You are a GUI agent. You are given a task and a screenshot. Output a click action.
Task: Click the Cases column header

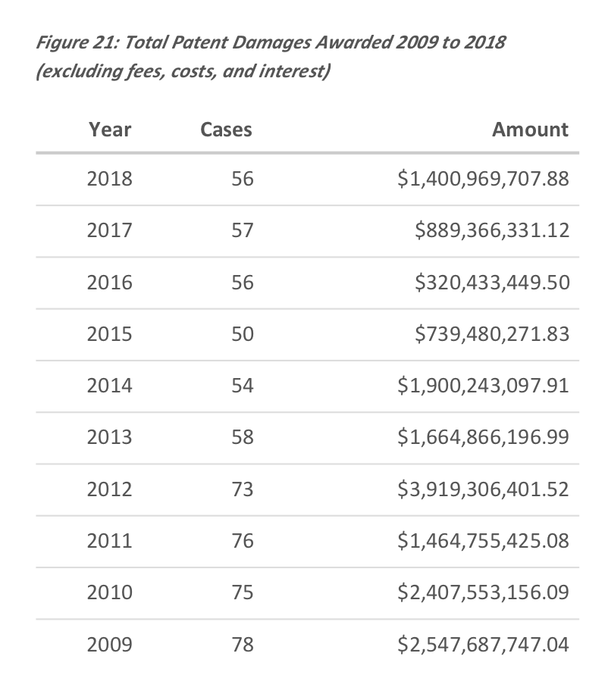click(226, 130)
